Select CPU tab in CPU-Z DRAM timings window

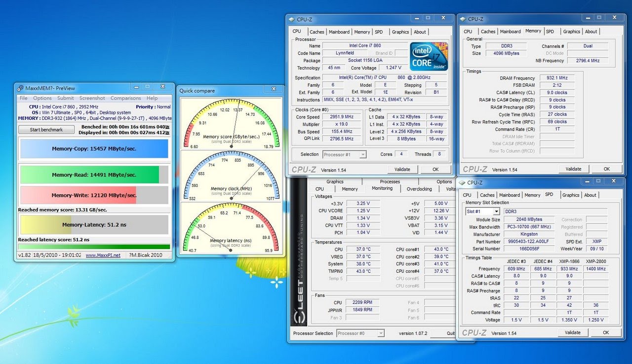(468, 32)
